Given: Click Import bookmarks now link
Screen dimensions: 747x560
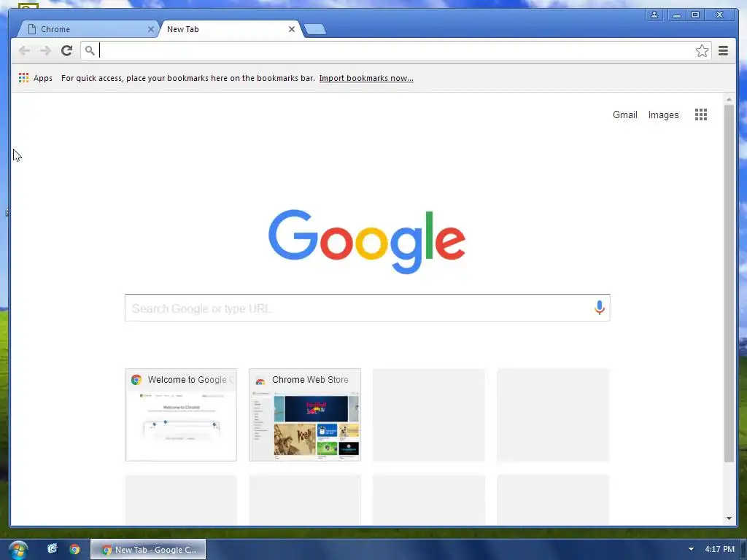Looking at the screenshot, I should coord(366,78).
